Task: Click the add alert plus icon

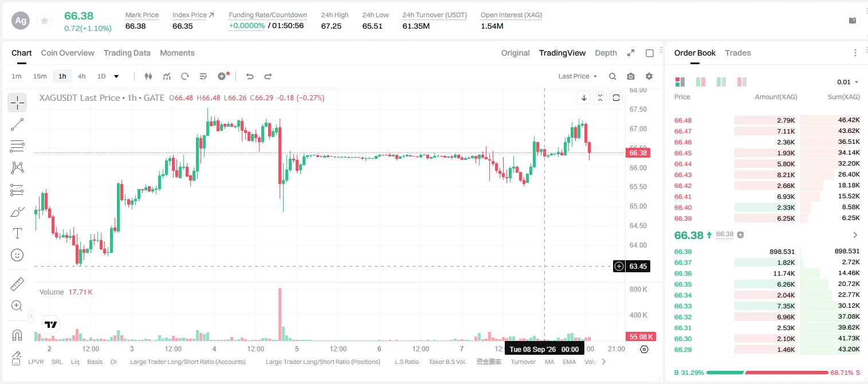Action: 223,76
